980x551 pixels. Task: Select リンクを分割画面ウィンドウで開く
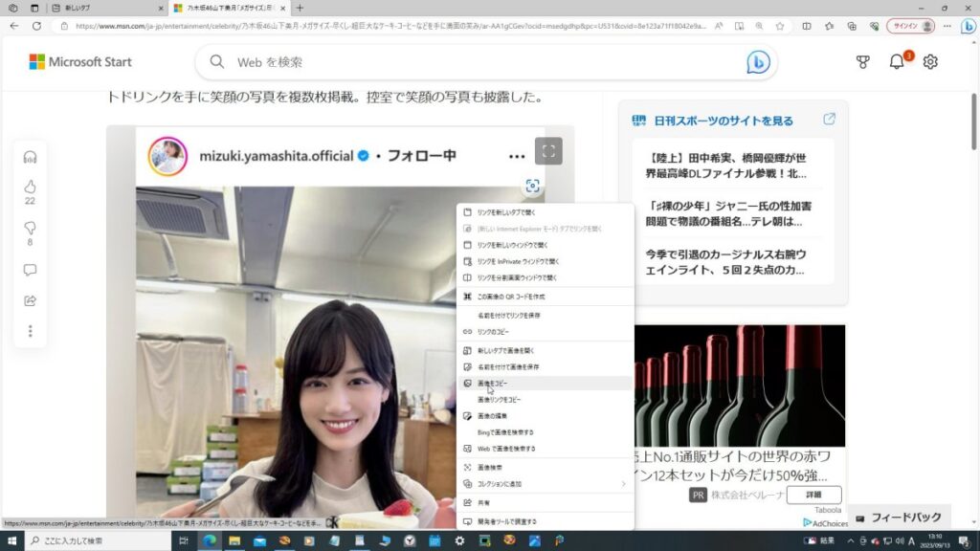coord(545,277)
